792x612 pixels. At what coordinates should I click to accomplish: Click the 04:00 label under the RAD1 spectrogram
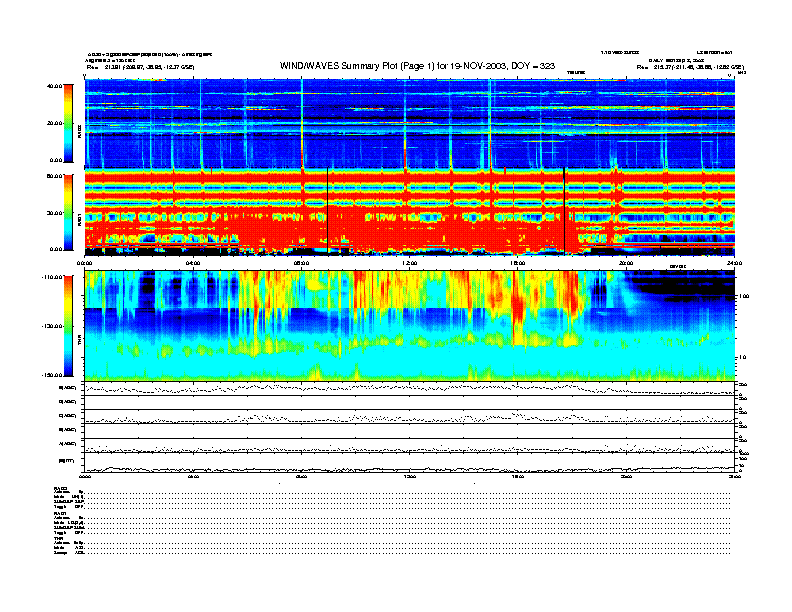(193, 263)
